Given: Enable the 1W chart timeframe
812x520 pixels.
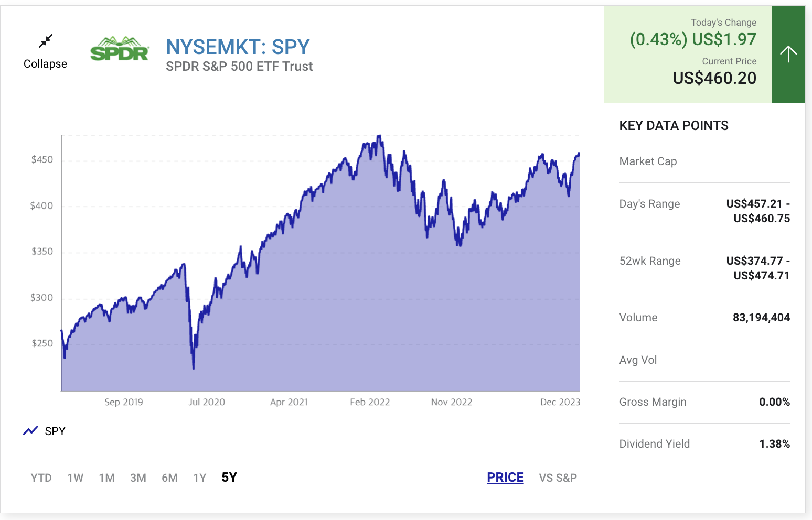Looking at the screenshot, I should (75, 478).
